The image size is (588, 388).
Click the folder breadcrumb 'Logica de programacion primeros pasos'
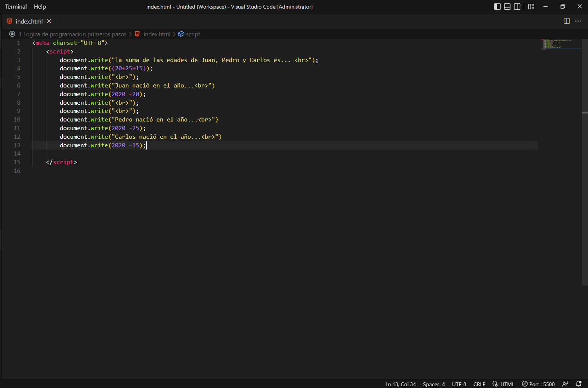click(73, 34)
